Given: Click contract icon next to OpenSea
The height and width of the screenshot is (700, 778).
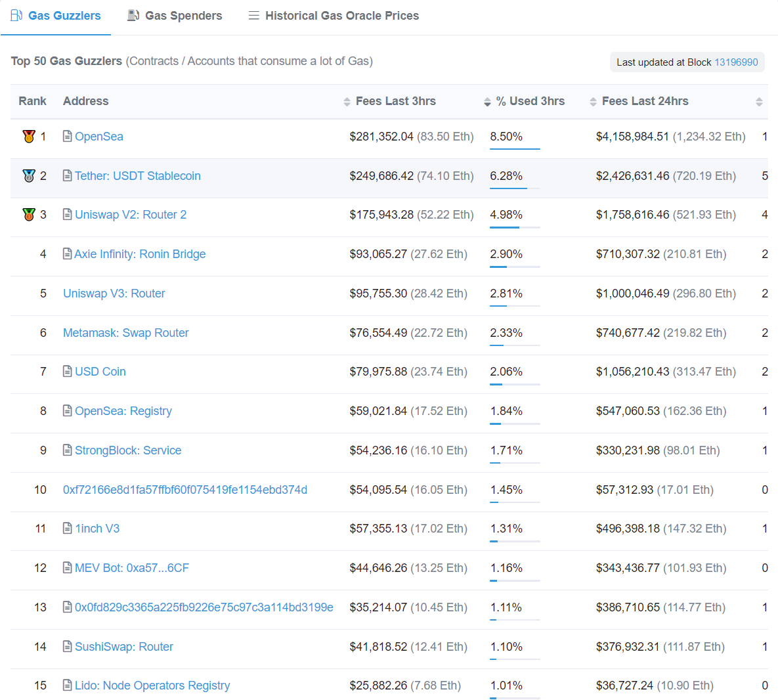Looking at the screenshot, I should click(68, 136).
